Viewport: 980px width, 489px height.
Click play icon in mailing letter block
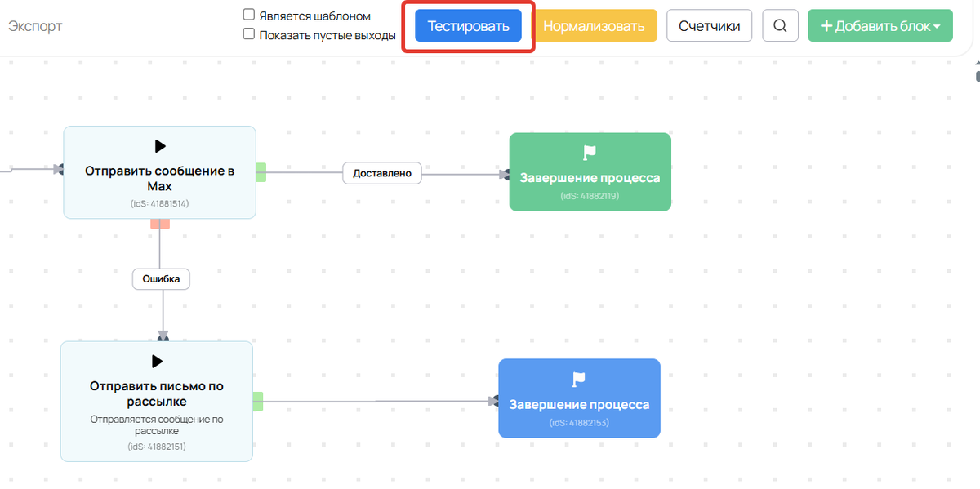pyautogui.click(x=157, y=362)
